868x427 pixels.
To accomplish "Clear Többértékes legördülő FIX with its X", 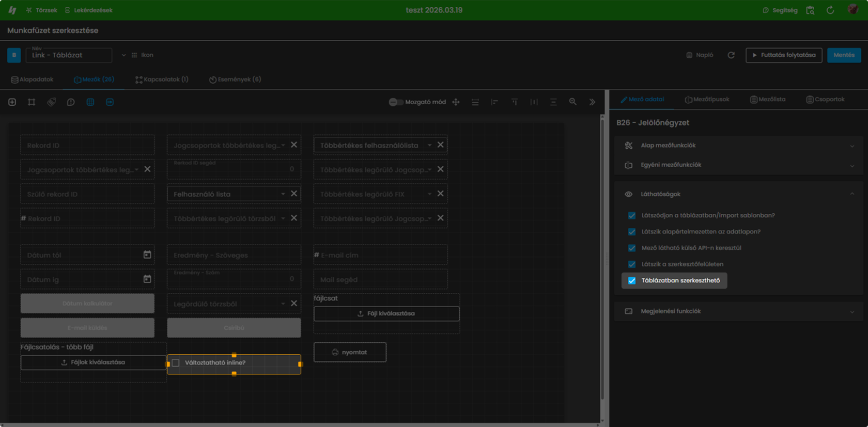I will coord(441,194).
